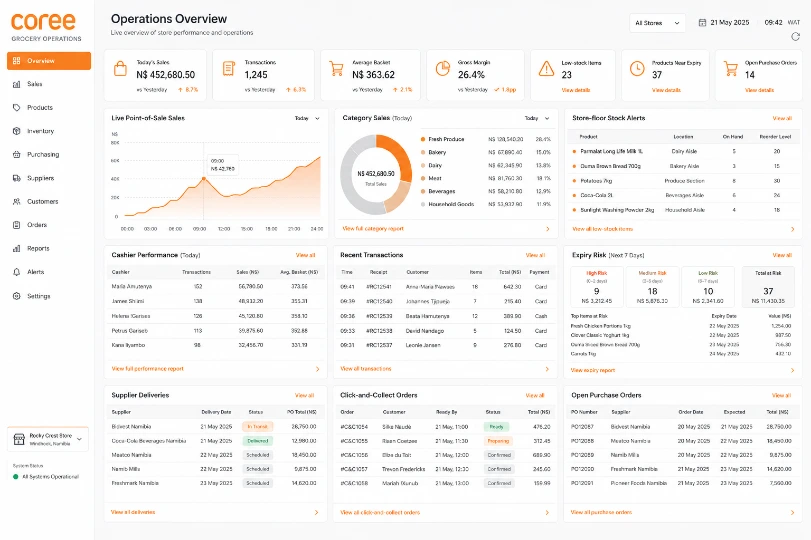Click the coree logo
The height and width of the screenshot is (540, 811).
pos(43,21)
